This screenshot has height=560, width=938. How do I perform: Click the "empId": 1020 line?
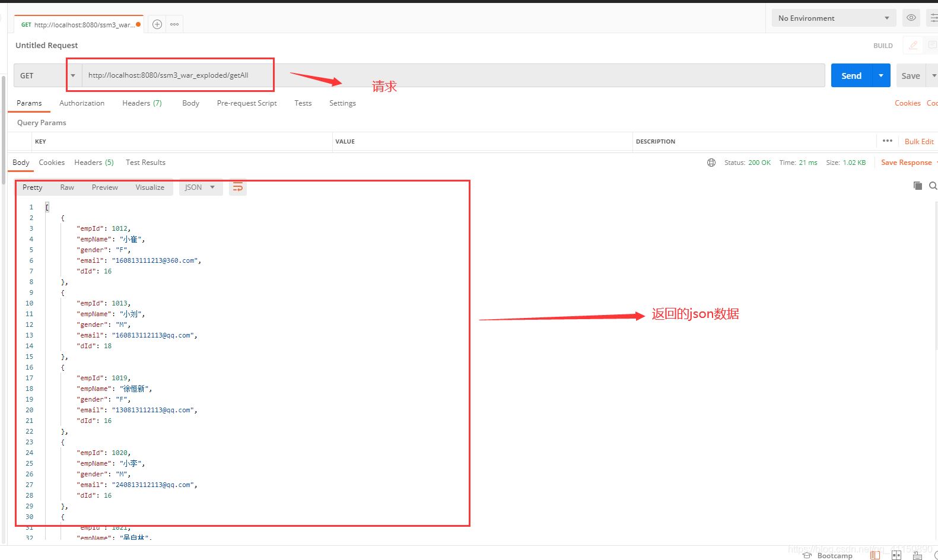click(103, 453)
